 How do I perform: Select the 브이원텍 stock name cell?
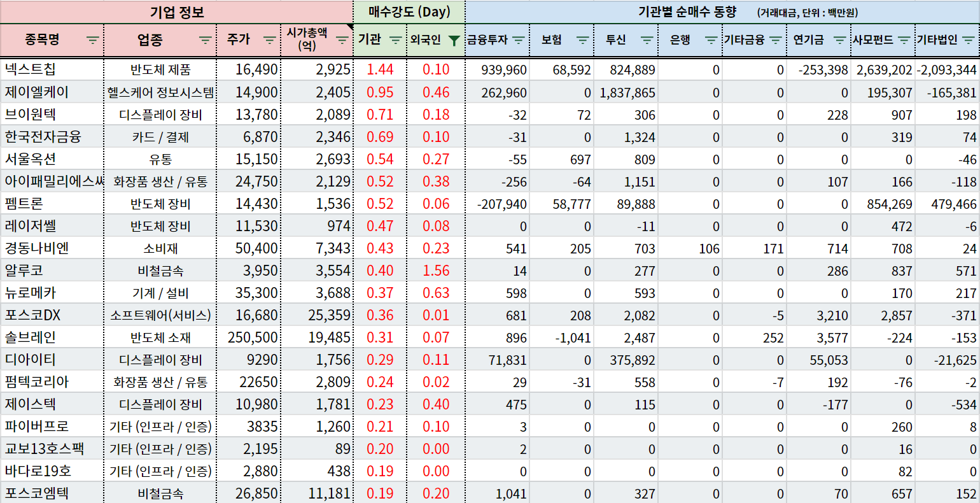tap(52, 114)
